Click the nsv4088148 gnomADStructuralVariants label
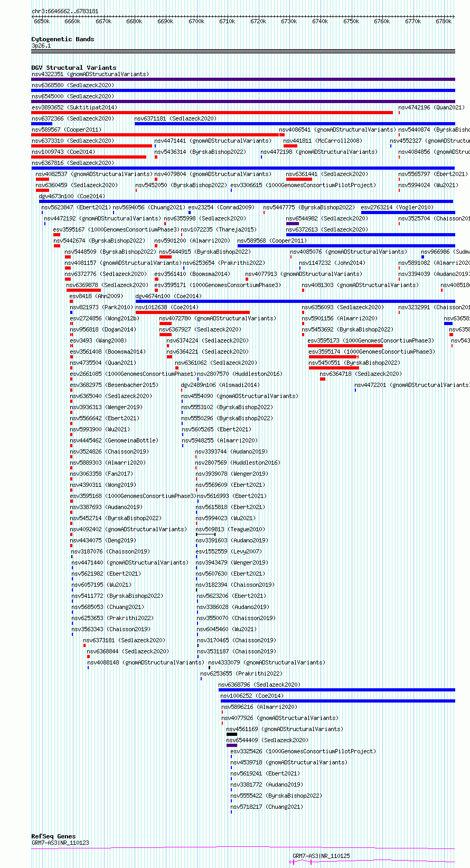Screen dimensions: 470x868 click(x=146, y=662)
